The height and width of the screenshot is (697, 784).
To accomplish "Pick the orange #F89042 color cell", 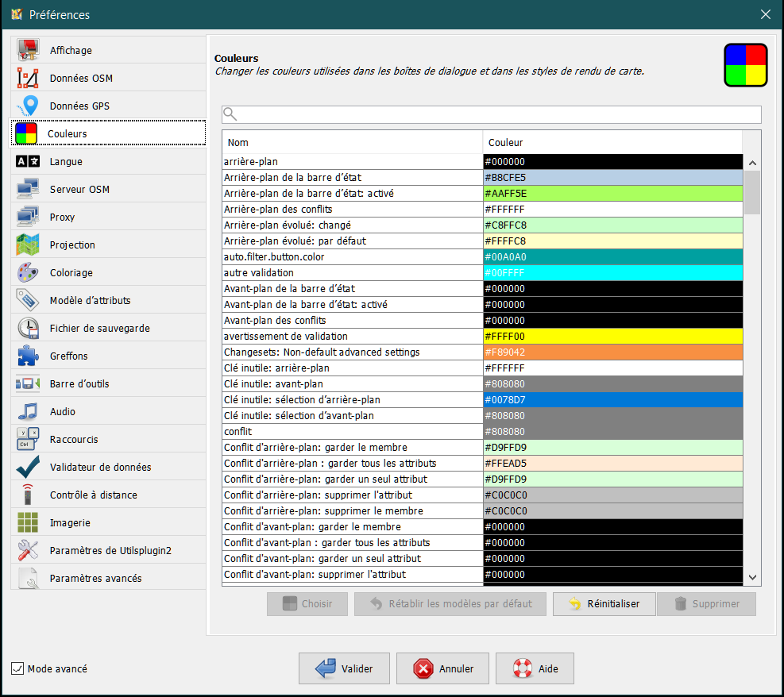I will pyautogui.click(x=612, y=352).
